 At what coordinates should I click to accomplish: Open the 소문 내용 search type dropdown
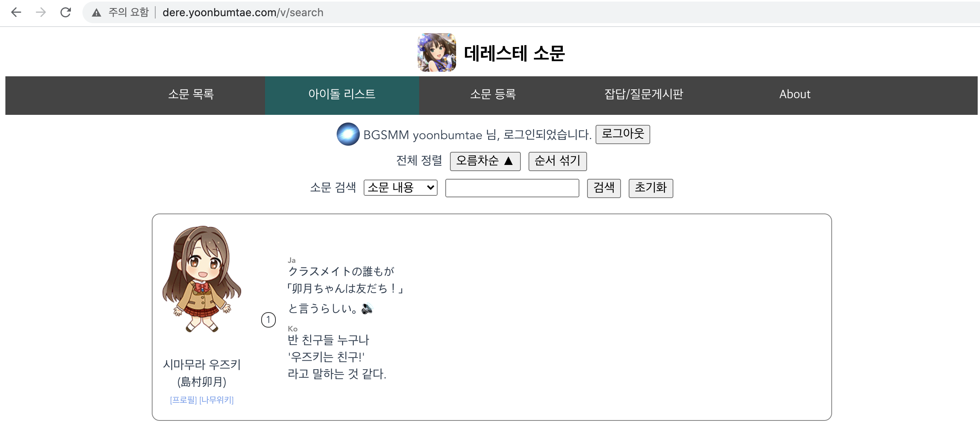point(400,188)
